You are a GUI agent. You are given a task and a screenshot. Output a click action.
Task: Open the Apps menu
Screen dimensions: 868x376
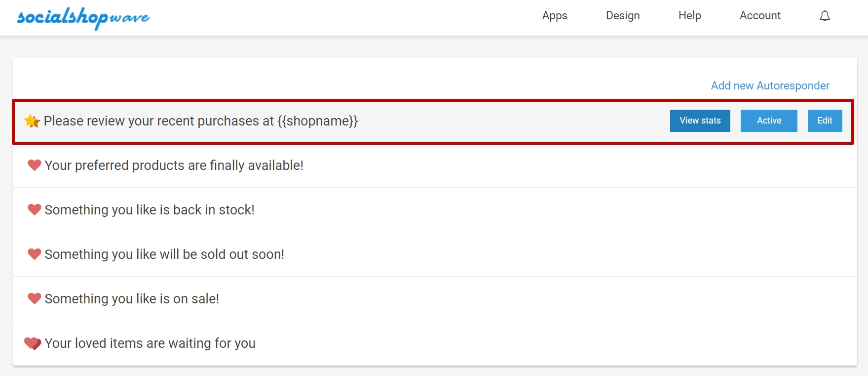(x=555, y=16)
